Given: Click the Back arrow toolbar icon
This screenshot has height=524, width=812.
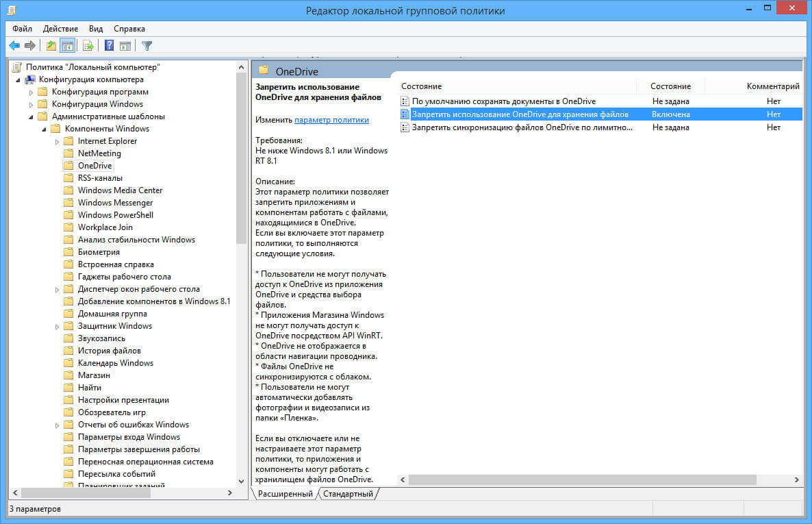Looking at the screenshot, I should click(14, 46).
